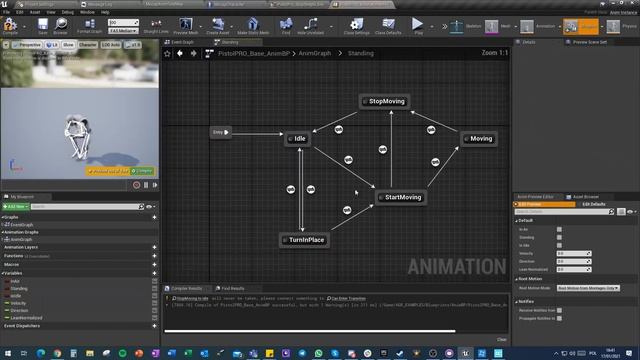Image resolution: width=640 pixels, height=360 pixels.
Task: Open Class Settings from the toolbar
Action: (356, 25)
